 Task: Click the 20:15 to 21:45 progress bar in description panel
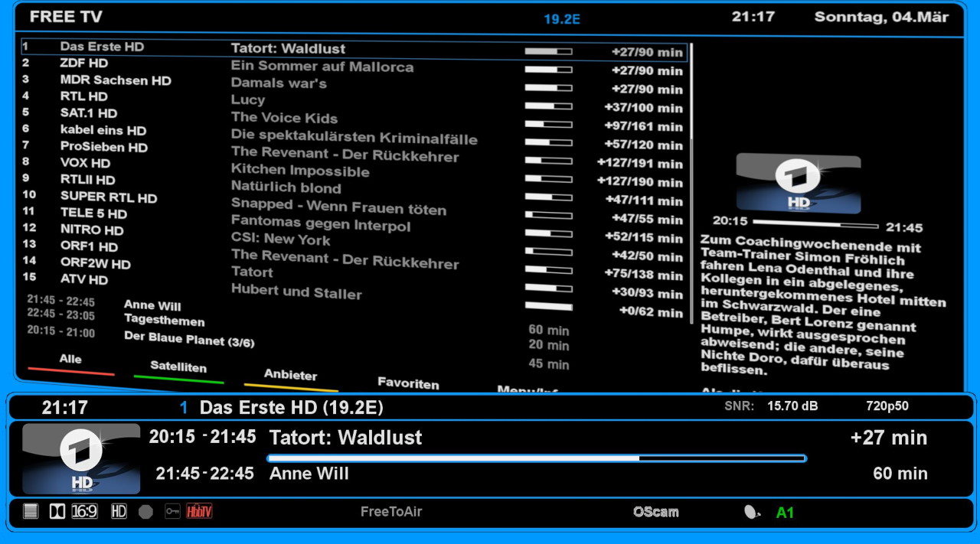pos(816,226)
